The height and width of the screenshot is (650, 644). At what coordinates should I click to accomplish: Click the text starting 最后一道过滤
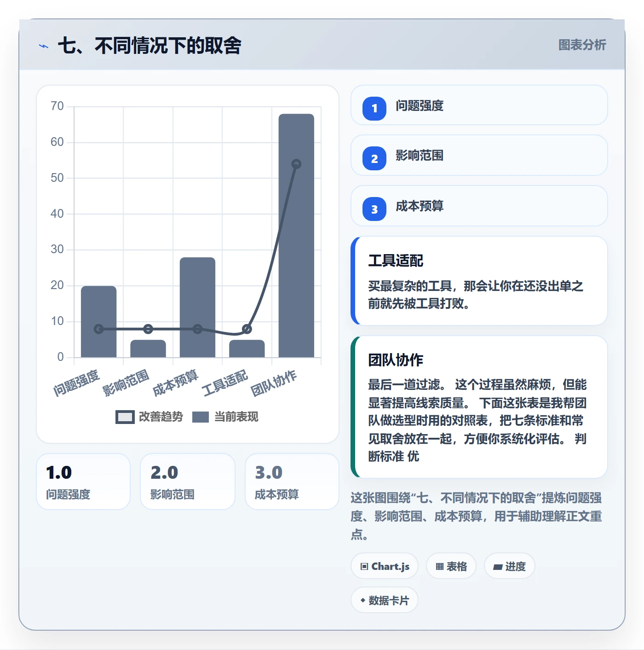pyautogui.click(x=477, y=420)
